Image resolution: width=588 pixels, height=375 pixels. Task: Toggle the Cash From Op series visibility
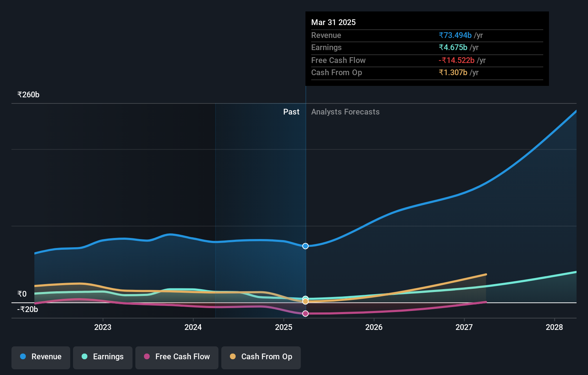[261, 357]
